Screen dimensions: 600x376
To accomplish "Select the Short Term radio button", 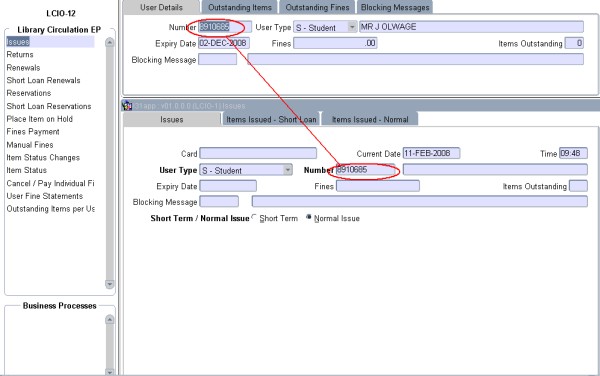I will [254, 218].
